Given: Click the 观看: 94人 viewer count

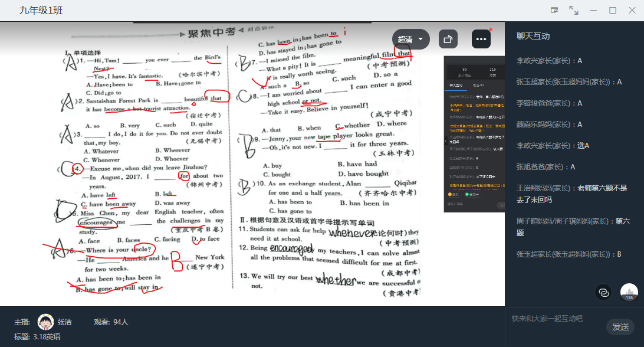Looking at the screenshot, I should (x=111, y=322).
